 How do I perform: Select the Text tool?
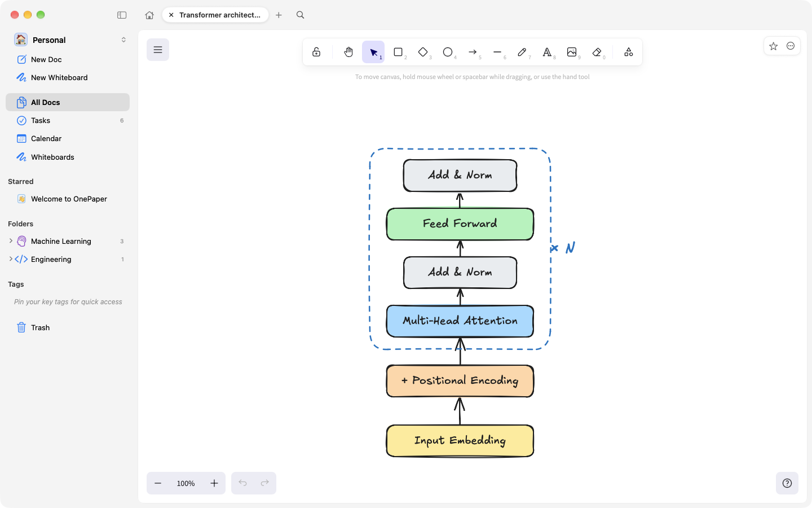click(547, 52)
